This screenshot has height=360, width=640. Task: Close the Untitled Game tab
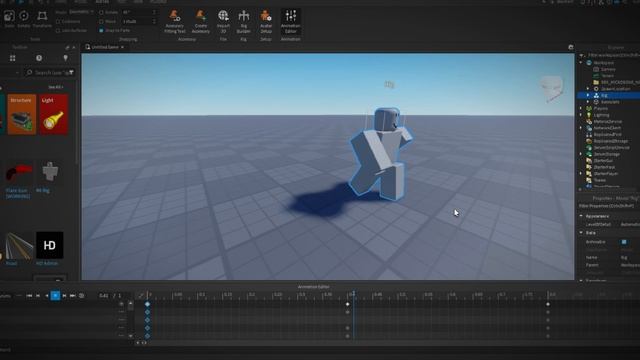[x=122, y=47]
